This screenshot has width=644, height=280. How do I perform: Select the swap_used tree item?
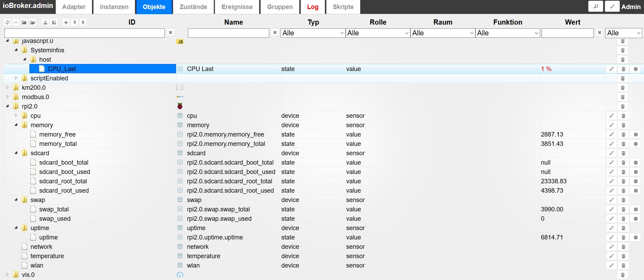point(55,219)
